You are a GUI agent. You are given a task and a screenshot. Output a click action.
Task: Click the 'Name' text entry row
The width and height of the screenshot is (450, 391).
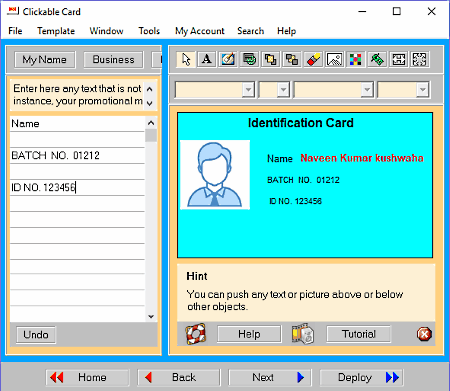(77, 124)
